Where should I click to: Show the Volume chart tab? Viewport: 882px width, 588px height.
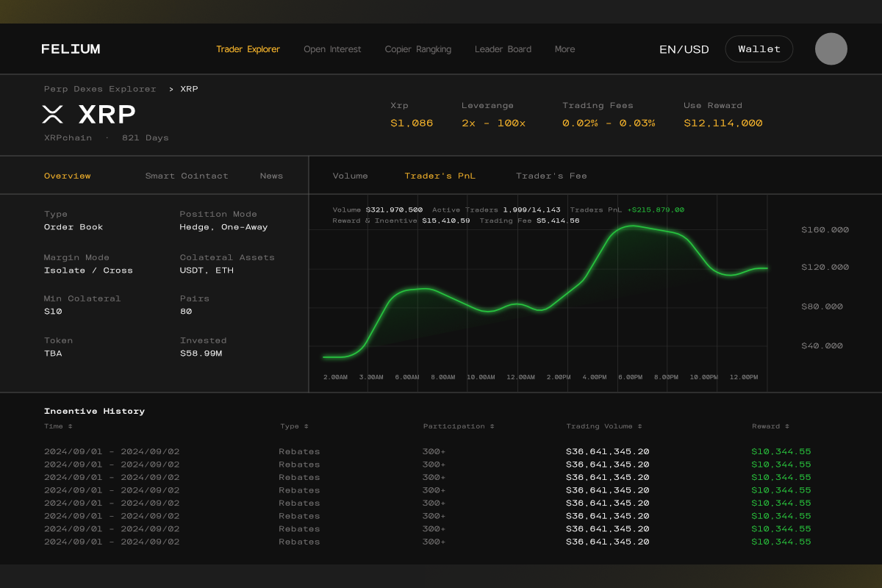[350, 176]
